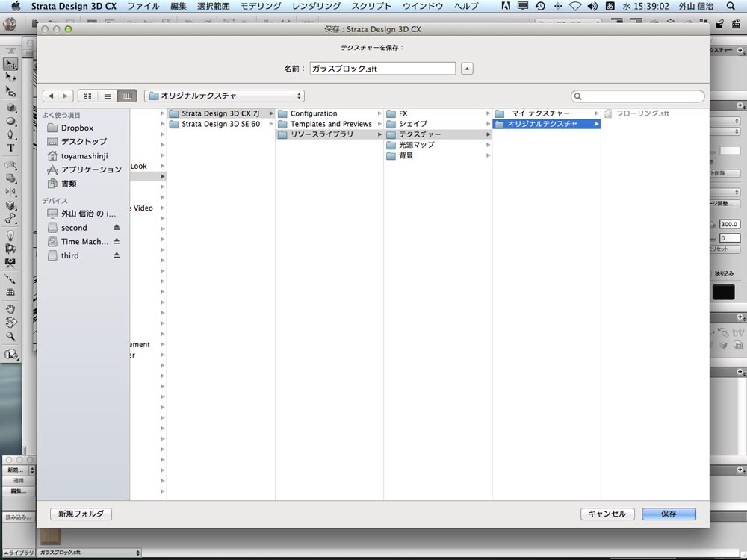747x560 pixels.
Task: Eject the second volume
Action: coord(117,228)
